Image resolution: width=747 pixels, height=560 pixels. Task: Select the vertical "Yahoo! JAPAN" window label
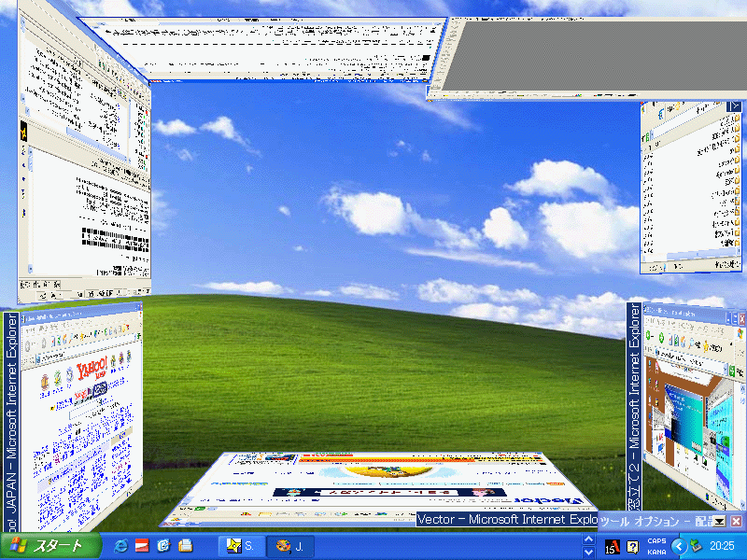click(x=11, y=423)
